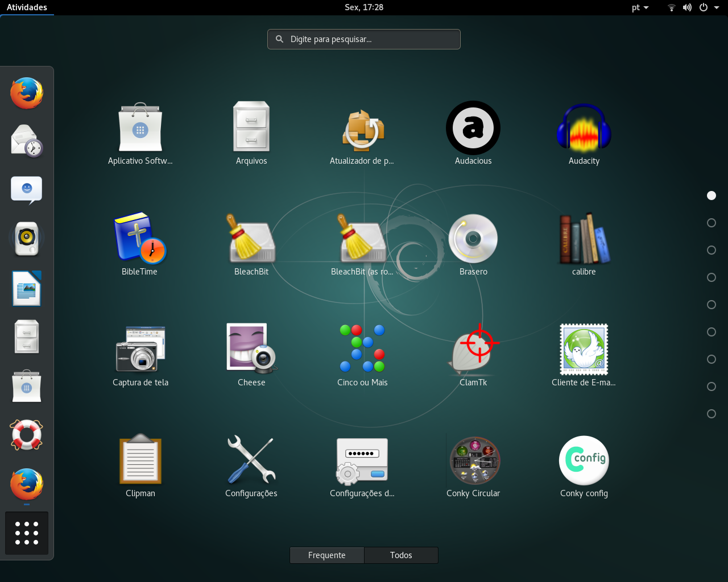Launch the BleachBit cleaner
This screenshot has width=728, height=582.
point(251,239)
